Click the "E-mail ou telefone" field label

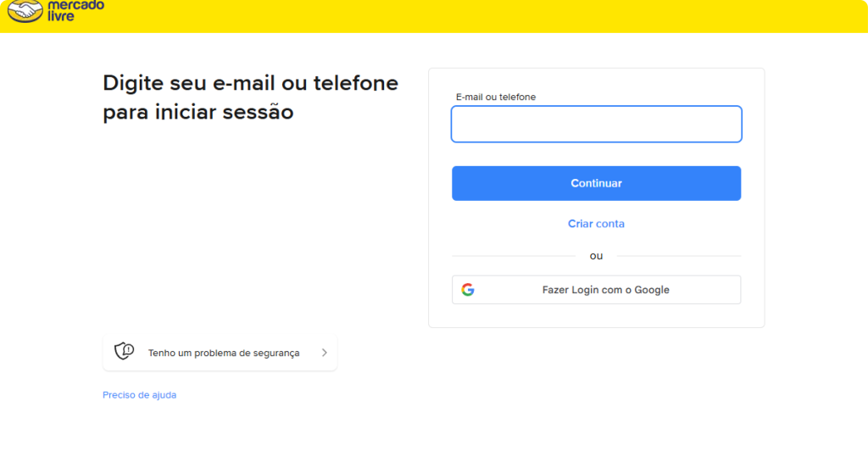[x=496, y=97]
